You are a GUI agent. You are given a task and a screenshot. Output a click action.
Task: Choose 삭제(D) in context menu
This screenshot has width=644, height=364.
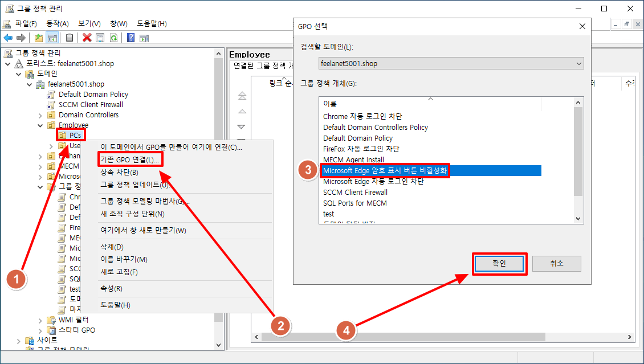112,247
